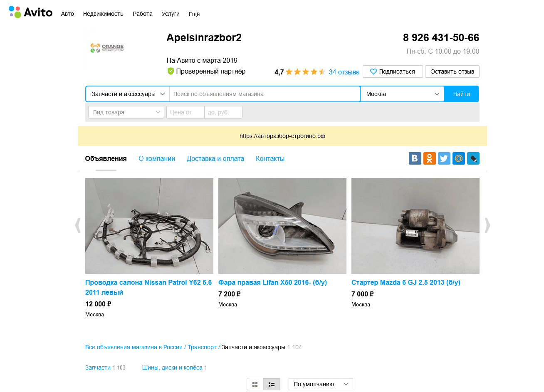This screenshot has height=392, width=544.
Task: Switch to list view of listings
Action: 272,385
